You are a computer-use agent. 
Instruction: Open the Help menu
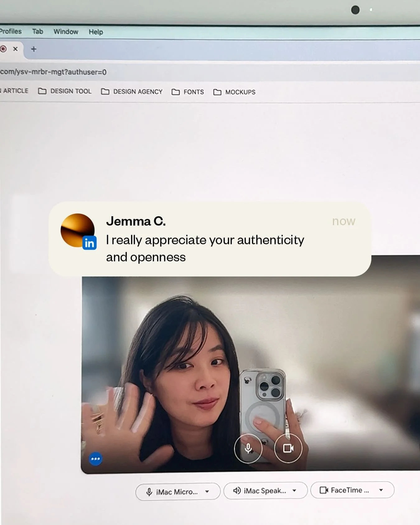(x=96, y=32)
